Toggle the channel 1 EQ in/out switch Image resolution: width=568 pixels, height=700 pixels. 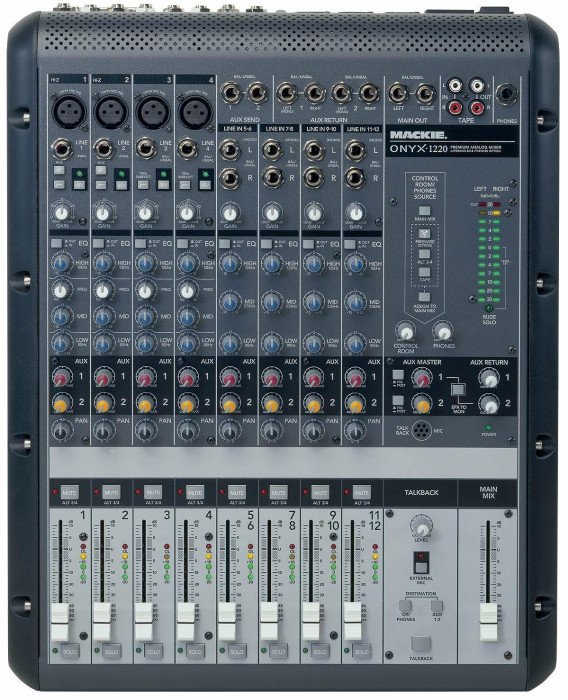click(x=56, y=243)
